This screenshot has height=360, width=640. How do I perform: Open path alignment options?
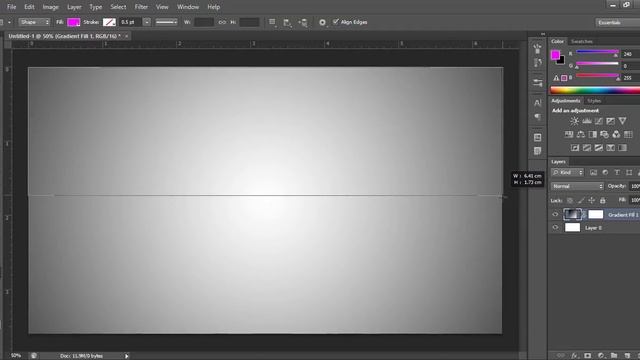tap(287, 22)
